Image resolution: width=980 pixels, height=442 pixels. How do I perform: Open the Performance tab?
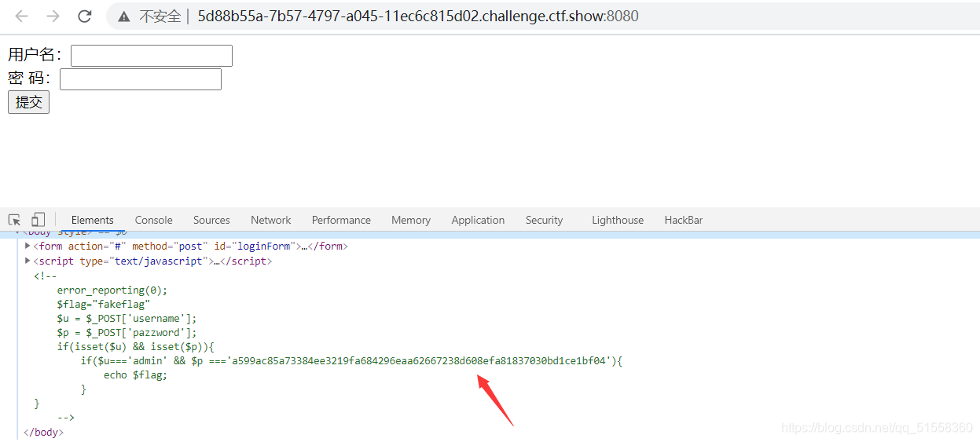click(341, 220)
